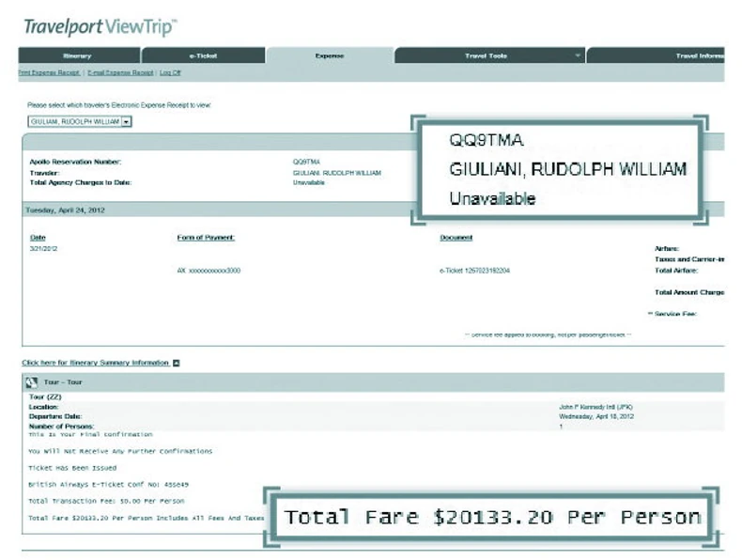Click the AX card number entry
The width and height of the screenshot is (742, 560).
click(x=209, y=271)
